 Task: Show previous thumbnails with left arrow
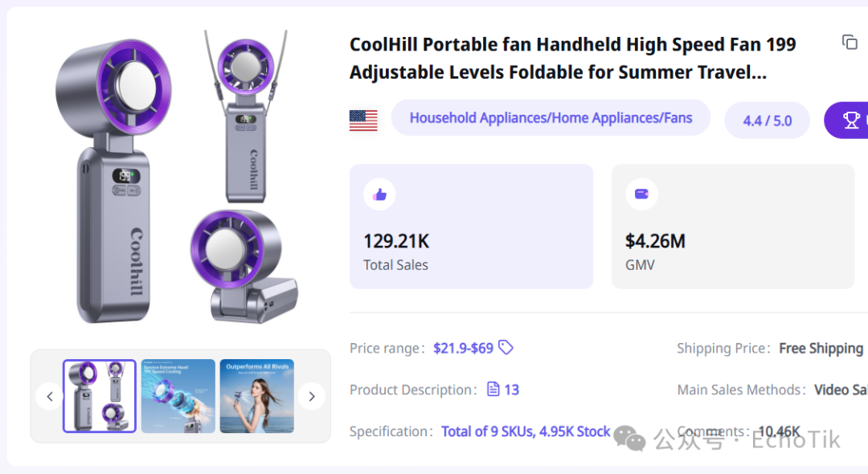[x=50, y=396]
